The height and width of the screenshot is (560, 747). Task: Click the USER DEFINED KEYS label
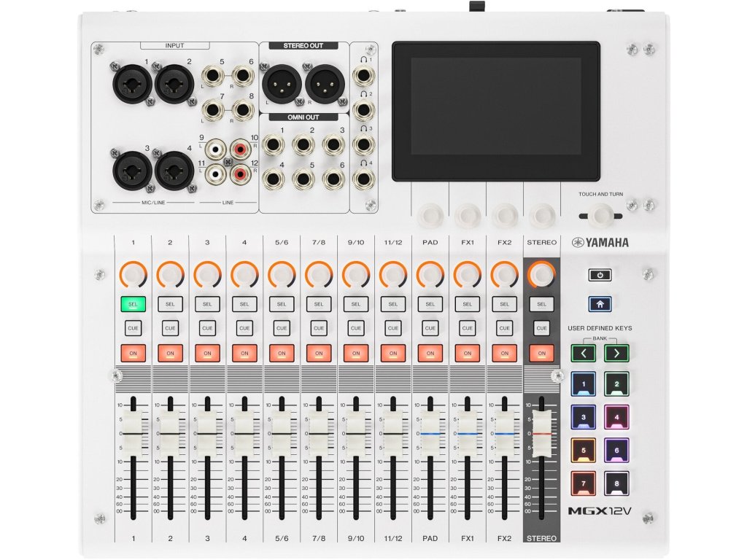600,328
